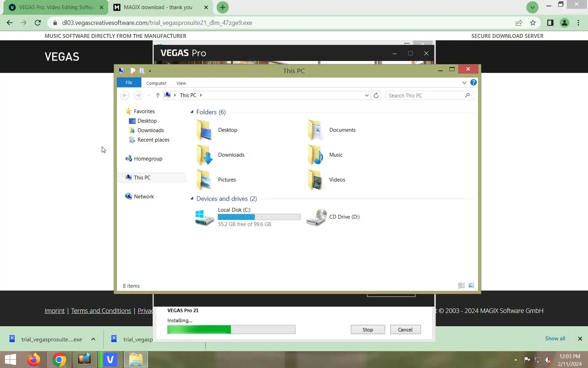The height and width of the screenshot is (368, 588).
Task: Cancel the VEGAS Pro 21 installation
Action: tap(405, 329)
